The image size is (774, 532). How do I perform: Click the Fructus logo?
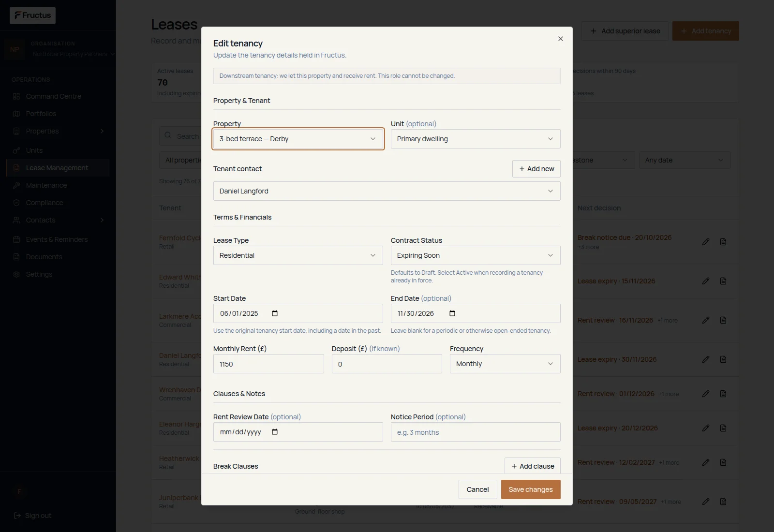(x=32, y=15)
